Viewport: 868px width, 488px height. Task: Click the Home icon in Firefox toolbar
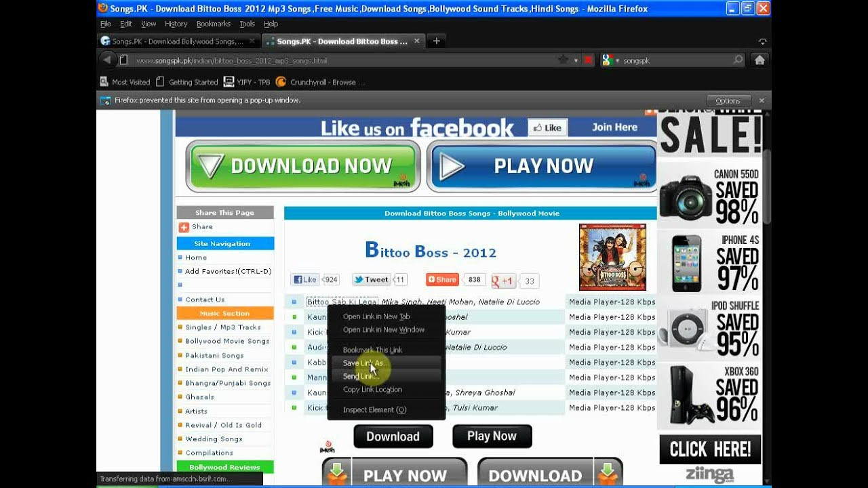[x=759, y=60]
